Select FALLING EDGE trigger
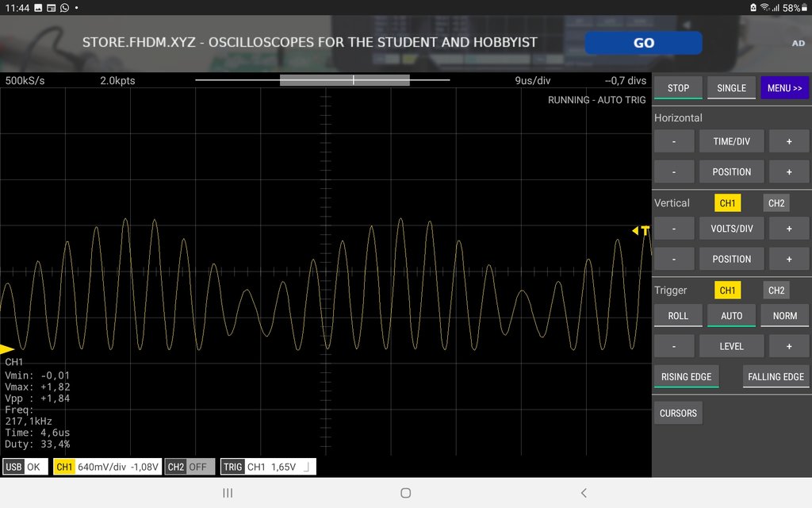The width and height of the screenshot is (812, 508). tap(776, 376)
